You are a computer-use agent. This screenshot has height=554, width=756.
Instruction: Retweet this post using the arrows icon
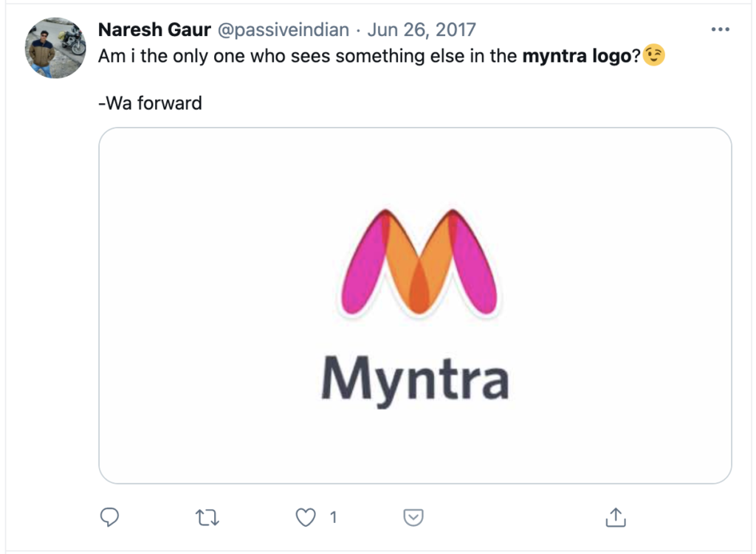coord(207,518)
